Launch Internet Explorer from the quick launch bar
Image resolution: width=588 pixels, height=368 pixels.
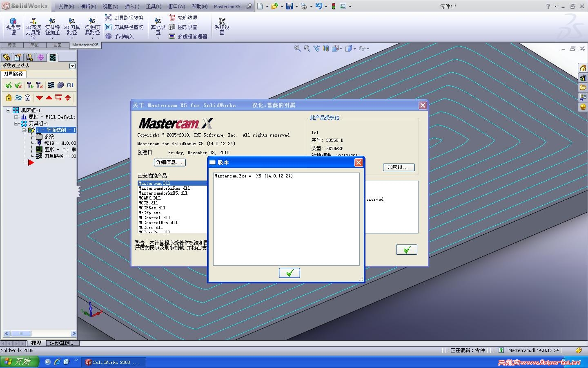[x=57, y=362]
